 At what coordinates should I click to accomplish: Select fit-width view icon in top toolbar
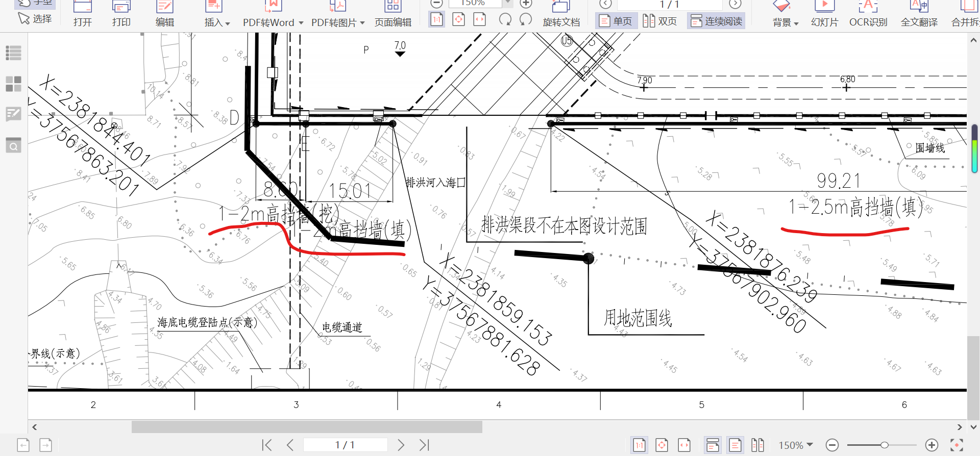click(x=480, y=20)
